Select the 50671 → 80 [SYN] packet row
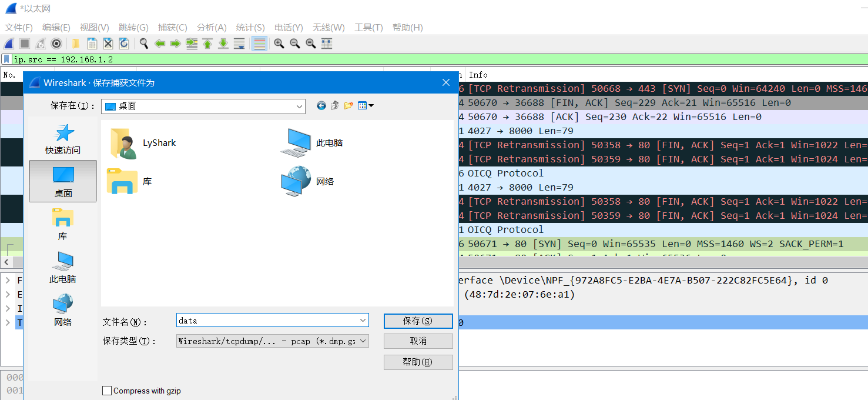This screenshot has width=868, height=400. tap(663, 244)
